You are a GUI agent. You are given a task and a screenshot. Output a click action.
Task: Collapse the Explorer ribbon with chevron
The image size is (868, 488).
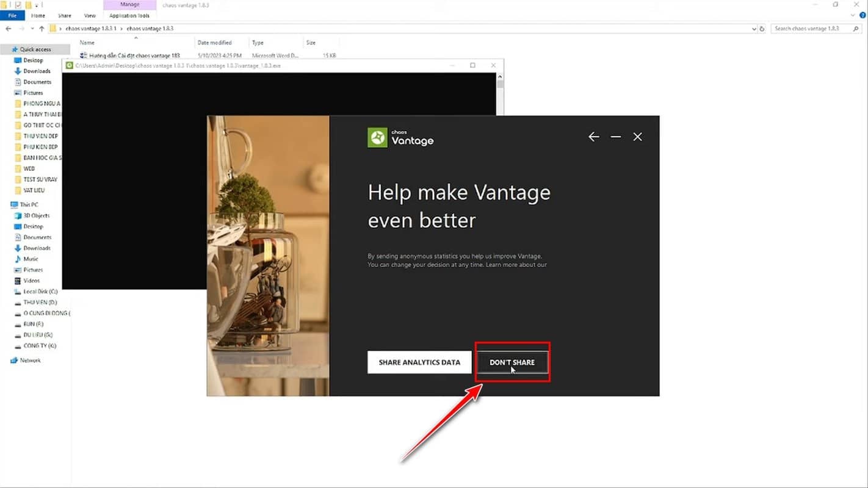tap(854, 15)
